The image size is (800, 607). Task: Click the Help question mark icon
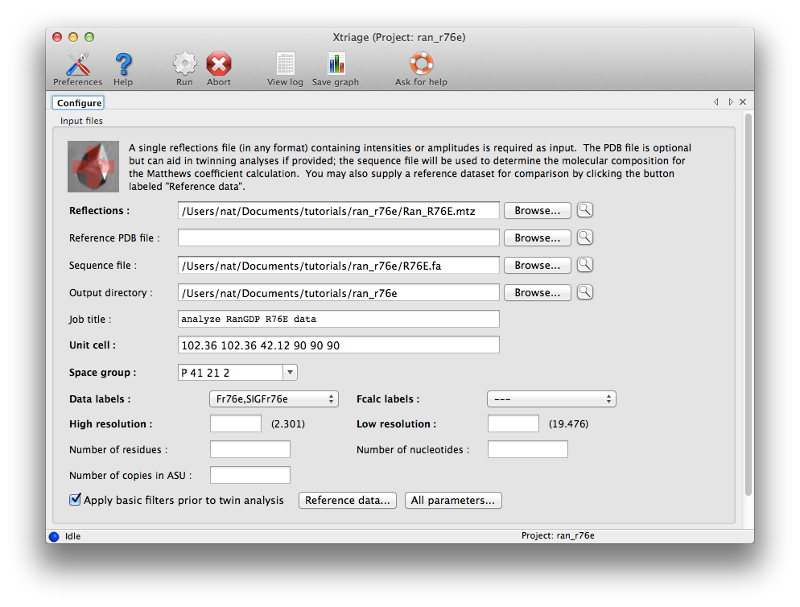123,65
